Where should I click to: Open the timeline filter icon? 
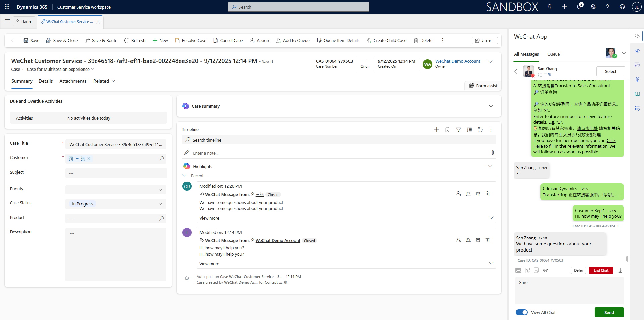458,130
